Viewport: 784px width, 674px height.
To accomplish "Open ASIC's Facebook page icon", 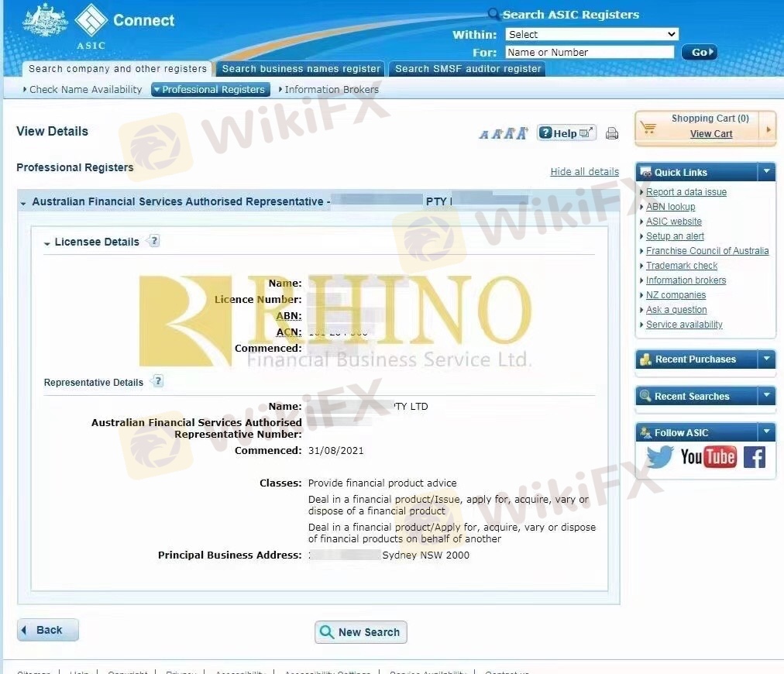I will pos(754,457).
